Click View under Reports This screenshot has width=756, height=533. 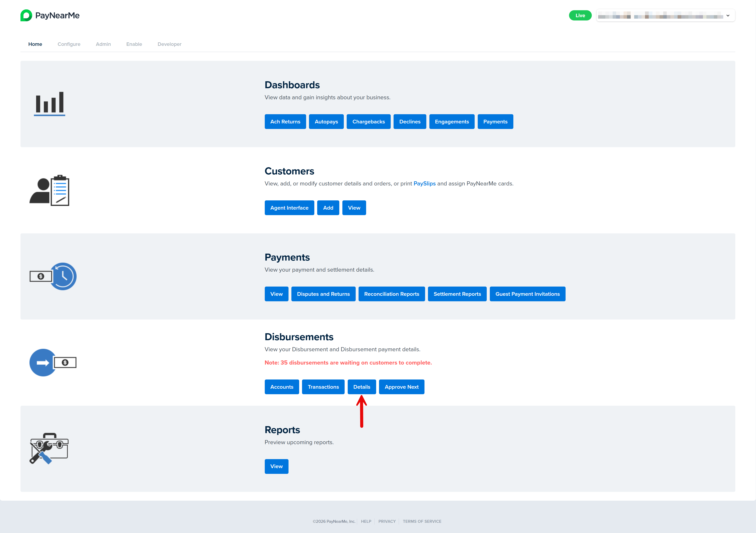(277, 466)
